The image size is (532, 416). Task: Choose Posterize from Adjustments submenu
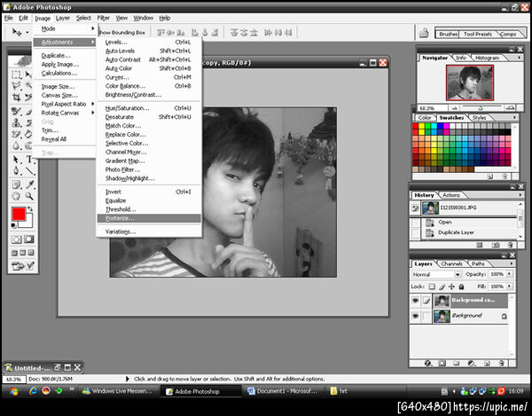(149, 218)
